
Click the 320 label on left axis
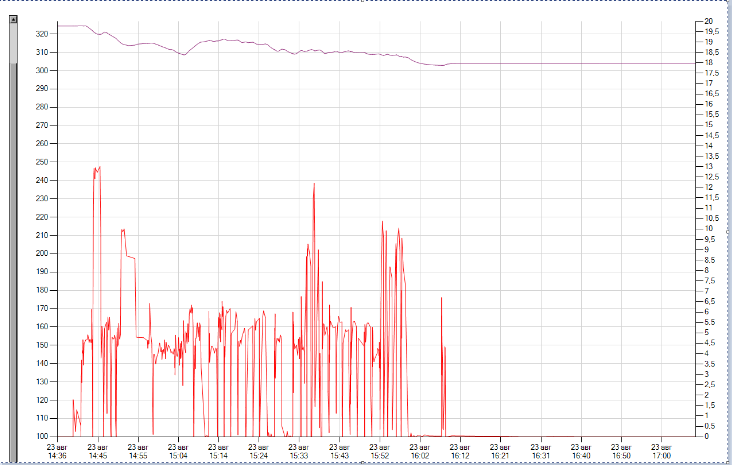[41, 34]
